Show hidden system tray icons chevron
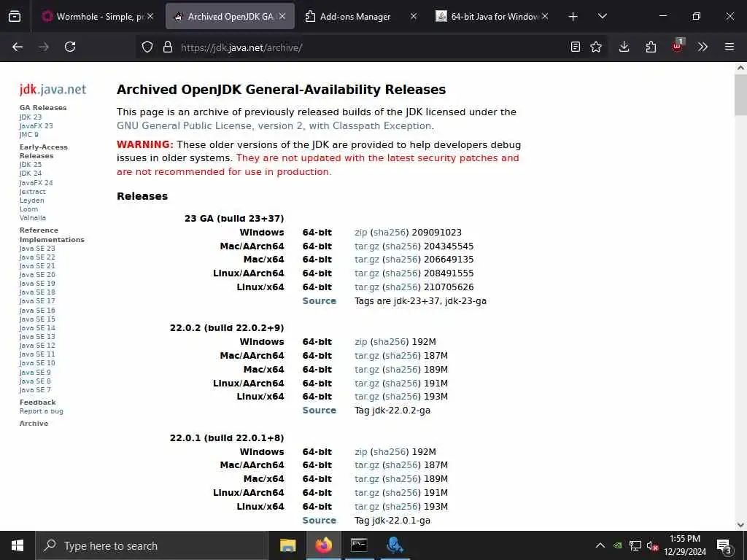 coord(600,545)
